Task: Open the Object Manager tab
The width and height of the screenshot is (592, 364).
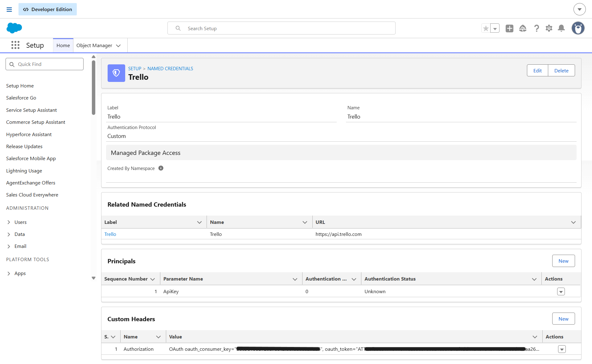Action: 94,45
